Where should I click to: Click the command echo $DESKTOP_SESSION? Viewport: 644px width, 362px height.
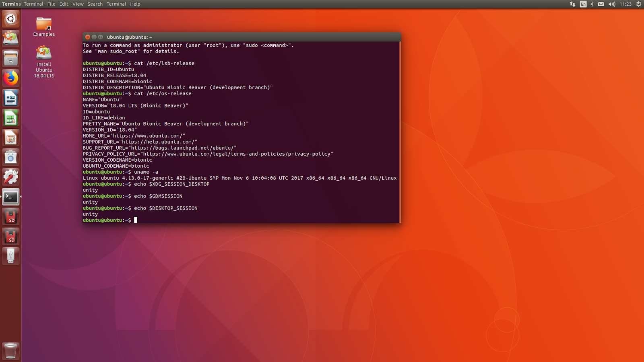166,208
